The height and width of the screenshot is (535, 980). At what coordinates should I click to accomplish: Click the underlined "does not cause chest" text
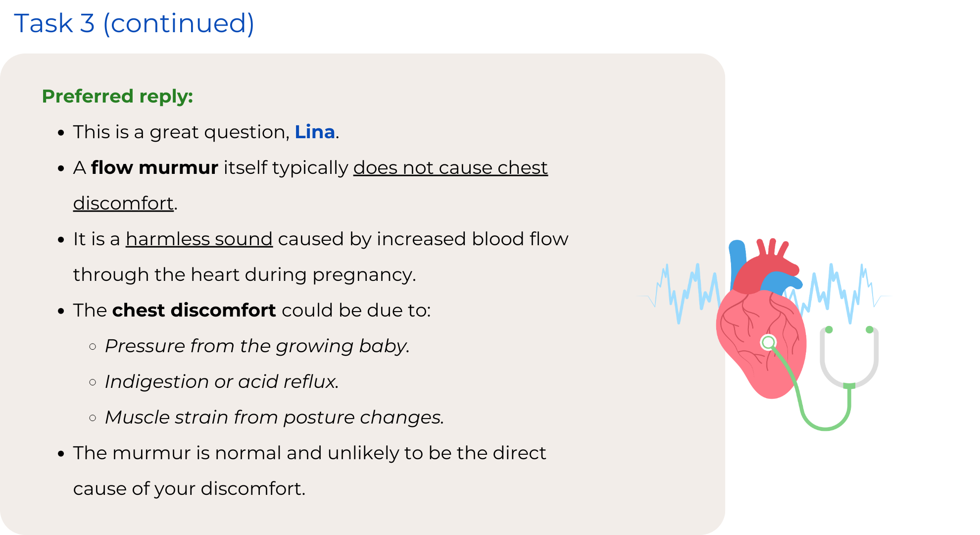point(450,168)
